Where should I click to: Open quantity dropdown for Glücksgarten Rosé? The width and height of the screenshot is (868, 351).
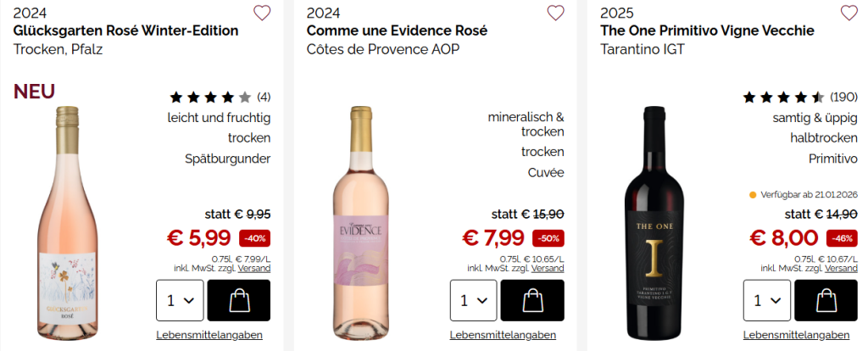(180, 300)
